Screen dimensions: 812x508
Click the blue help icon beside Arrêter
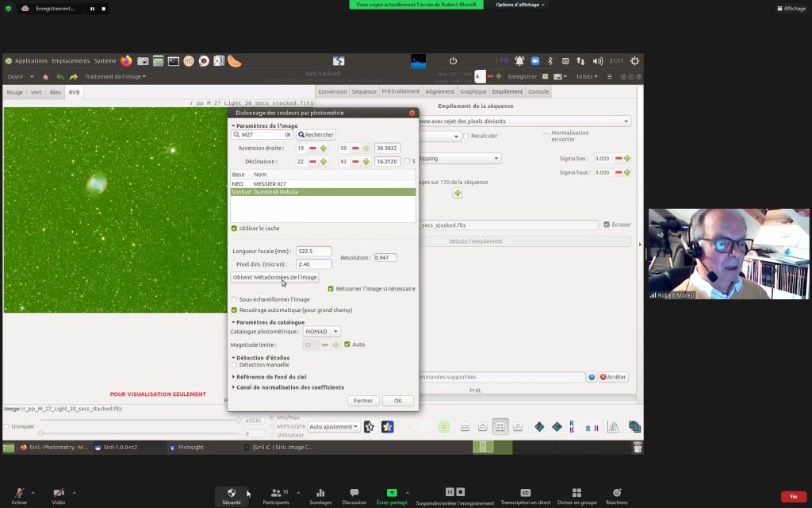592,377
